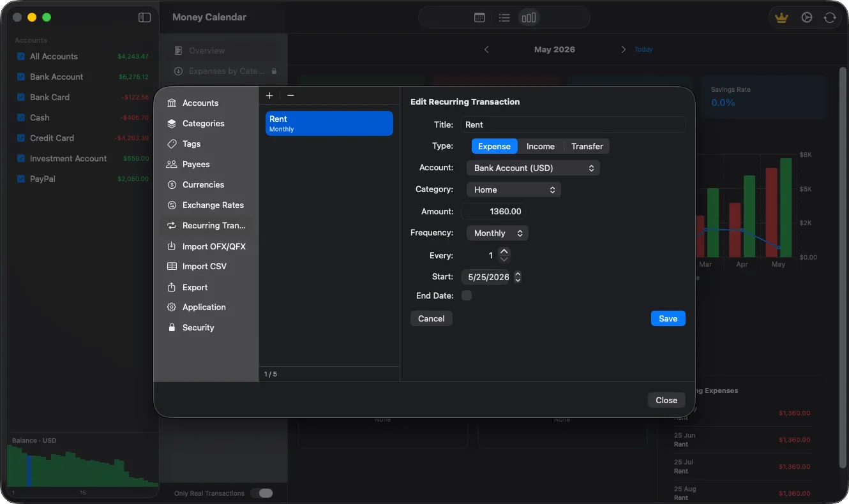Jump to Today link
This screenshot has width=849, height=504.
pyautogui.click(x=643, y=49)
